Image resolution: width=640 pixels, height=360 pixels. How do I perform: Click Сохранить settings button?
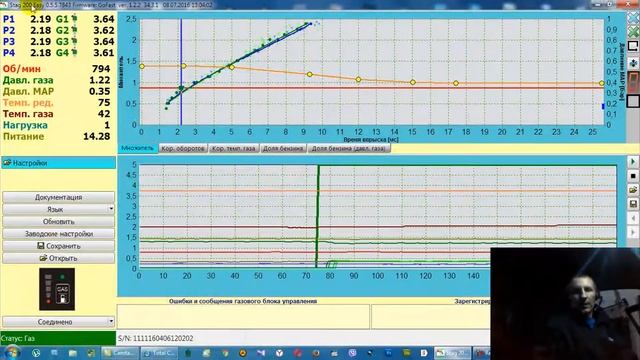(58, 246)
